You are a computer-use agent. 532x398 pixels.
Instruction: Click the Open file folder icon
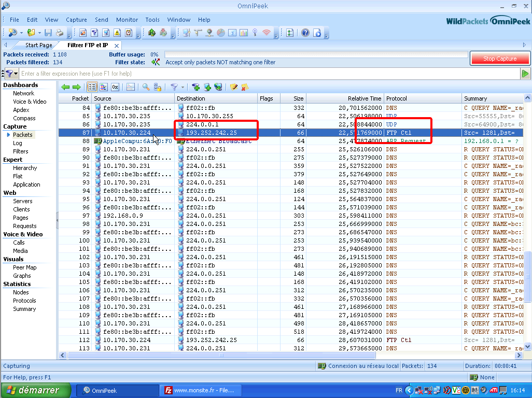[31, 33]
